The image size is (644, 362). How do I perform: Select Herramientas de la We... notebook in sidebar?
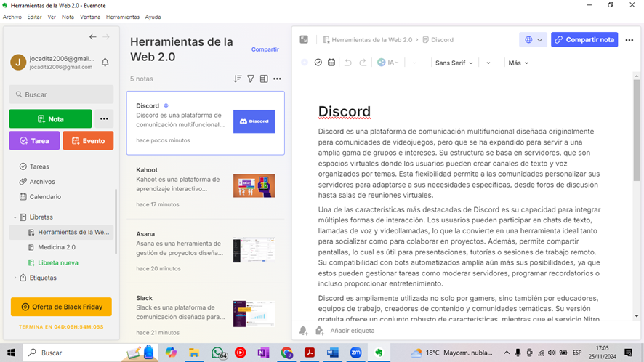coord(61,232)
